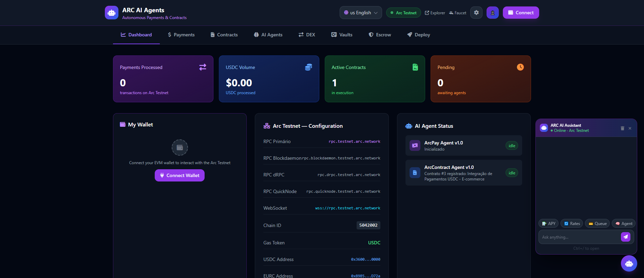
Task: Click the dashed circular wallet placeholder icon
Action: click(x=179, y=147)
